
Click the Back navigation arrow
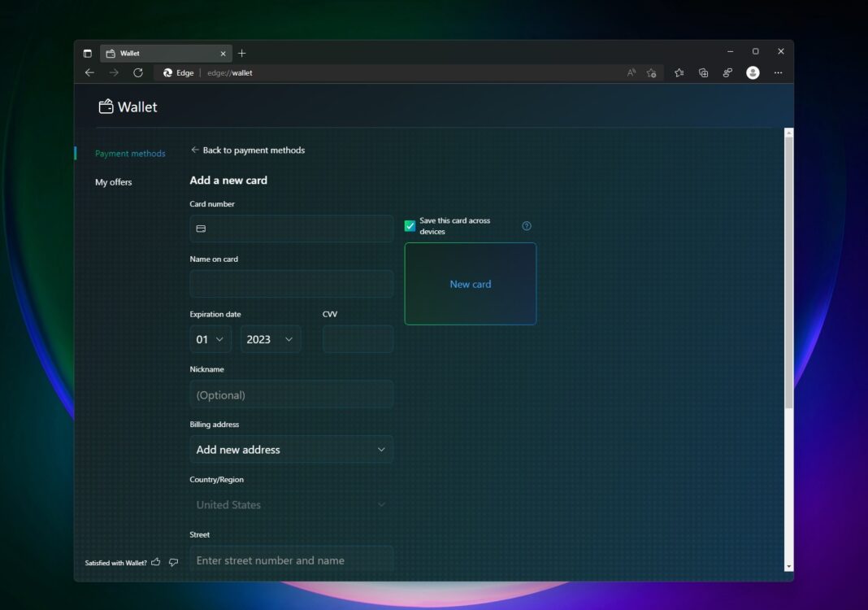(89, 72)
